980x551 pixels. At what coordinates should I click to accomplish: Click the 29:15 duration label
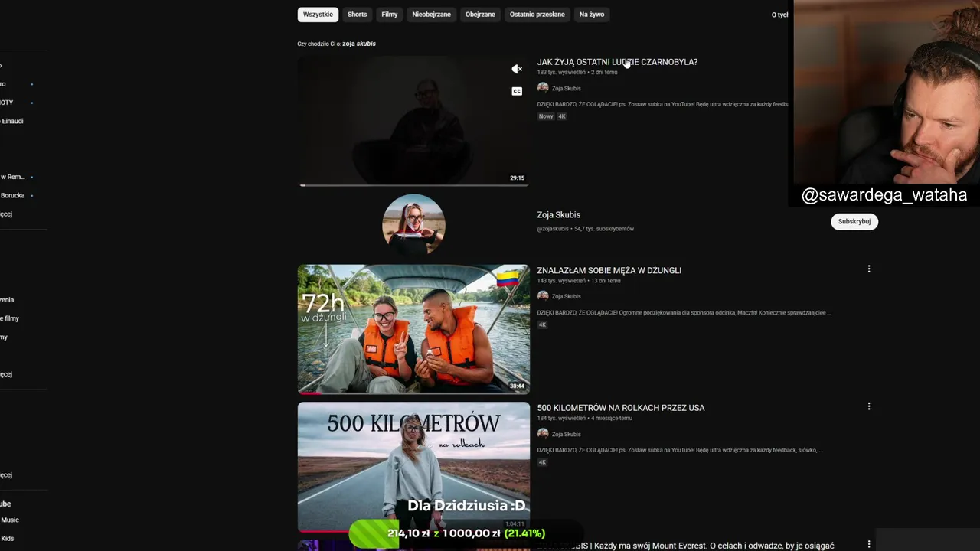click(x=518, y=178)
